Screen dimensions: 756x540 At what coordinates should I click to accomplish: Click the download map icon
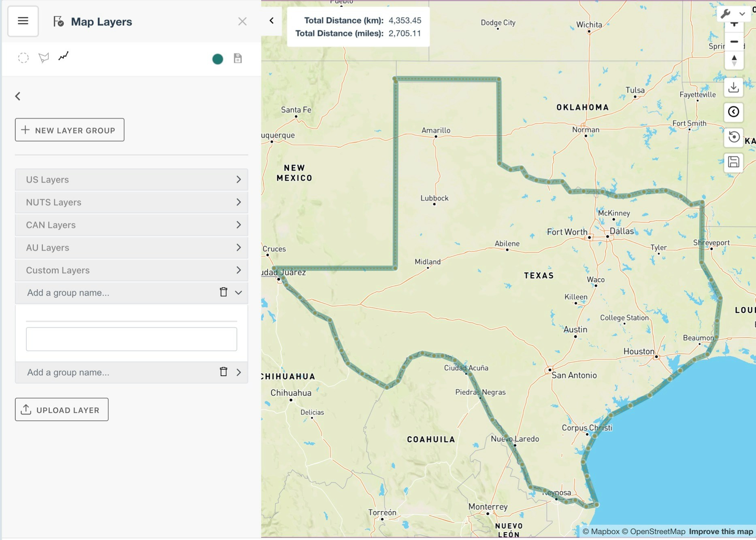(733, 87)
